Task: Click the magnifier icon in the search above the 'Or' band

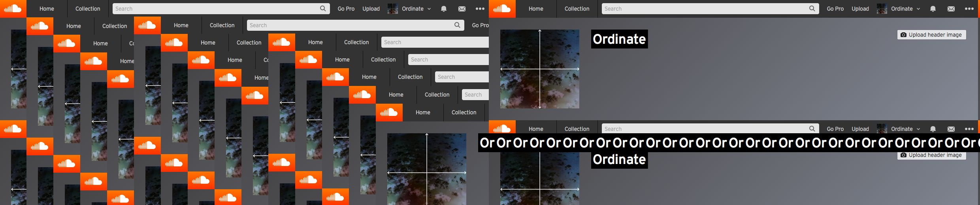Action: point(812,129)
